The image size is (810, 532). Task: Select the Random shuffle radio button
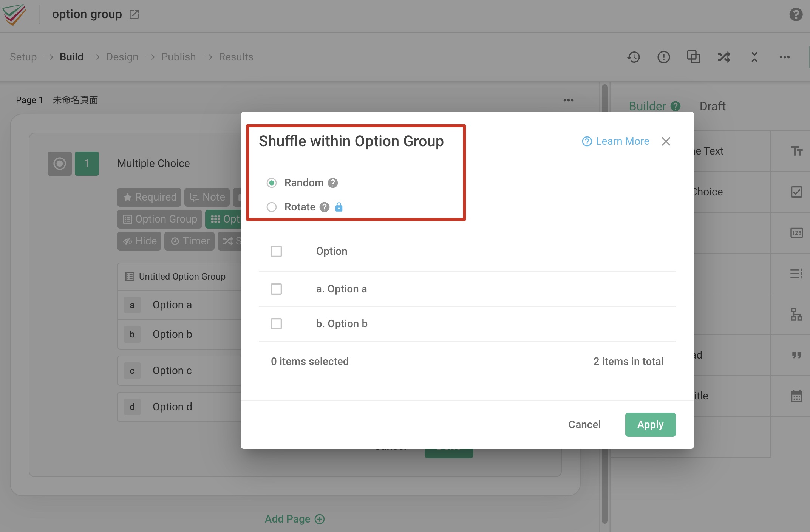(x=271, y=182)
